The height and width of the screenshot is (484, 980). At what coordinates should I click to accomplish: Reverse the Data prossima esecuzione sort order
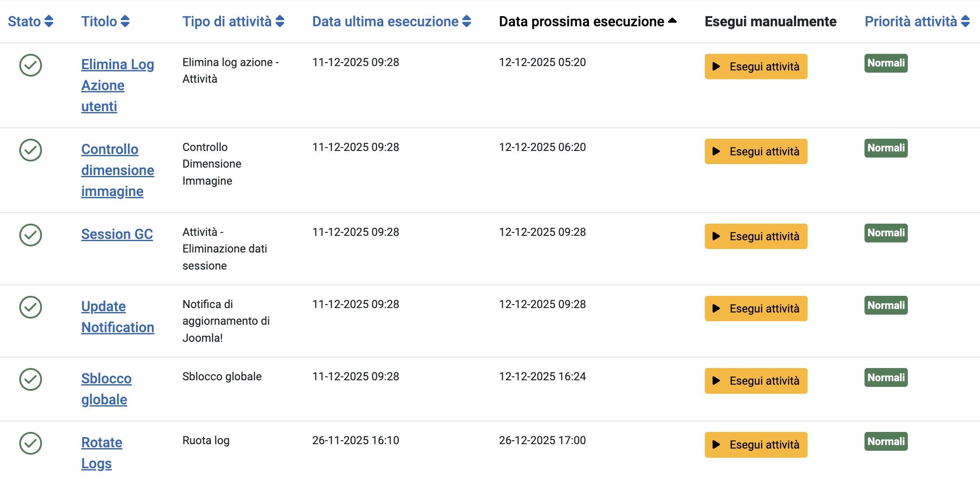(x=588, y=21)
